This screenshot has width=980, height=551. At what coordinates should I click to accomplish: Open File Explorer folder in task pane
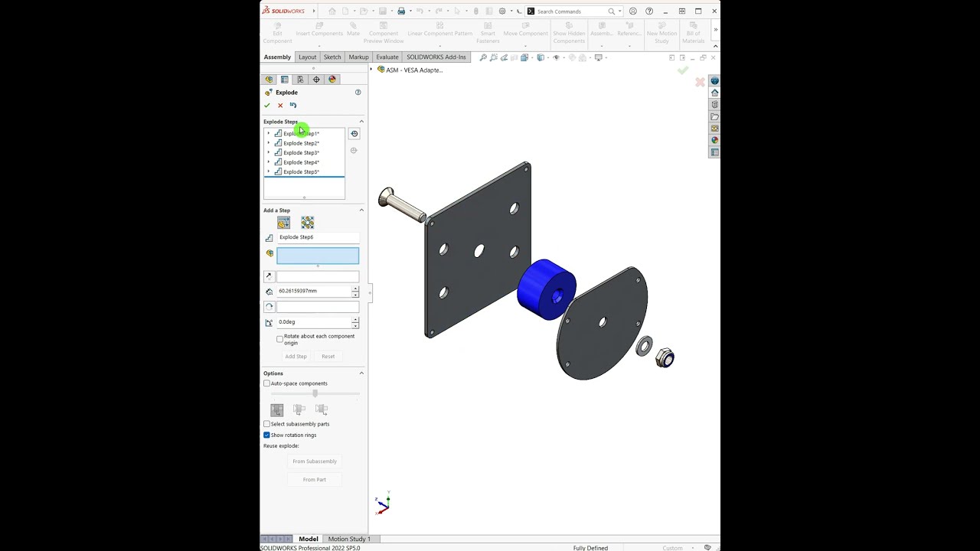714,117
